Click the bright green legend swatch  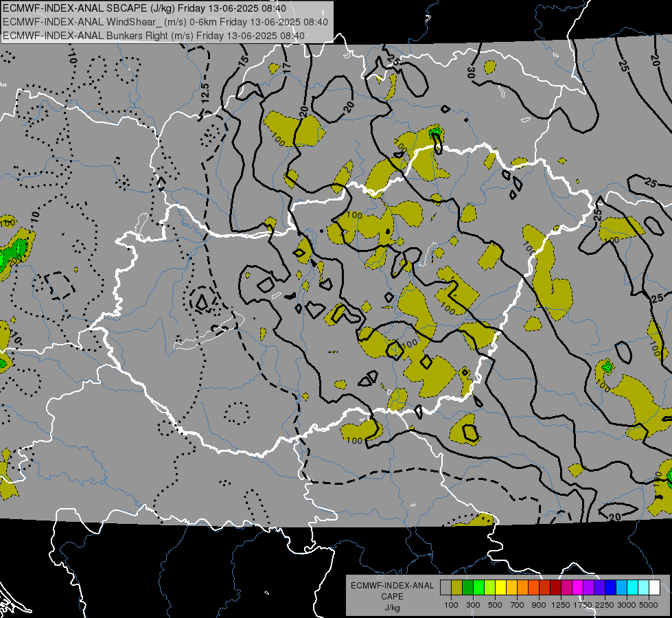478,588
